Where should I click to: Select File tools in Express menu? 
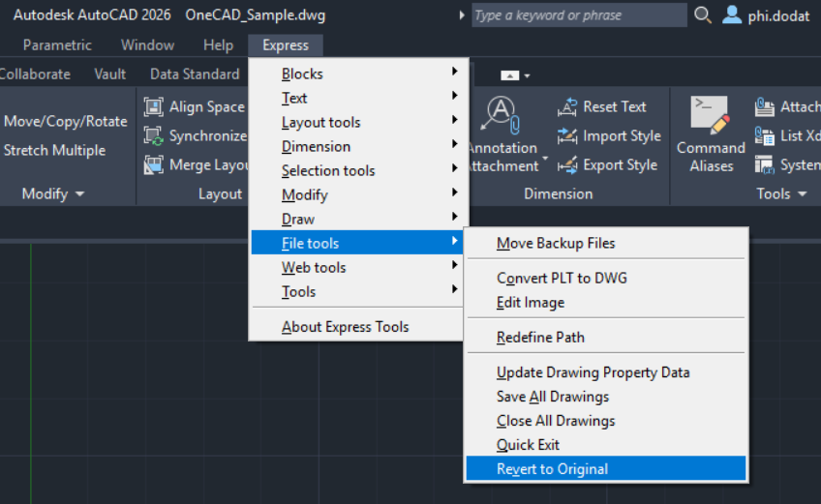[x=356, y=243]
